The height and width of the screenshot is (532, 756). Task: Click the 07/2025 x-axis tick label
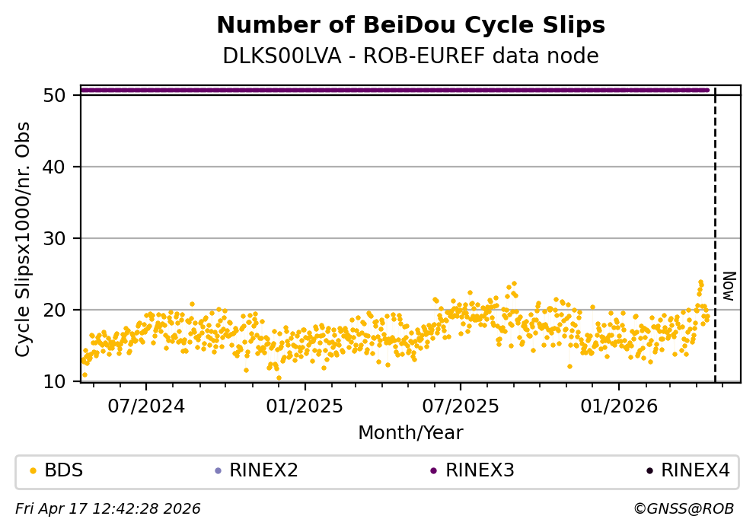[x=460, y=406]
